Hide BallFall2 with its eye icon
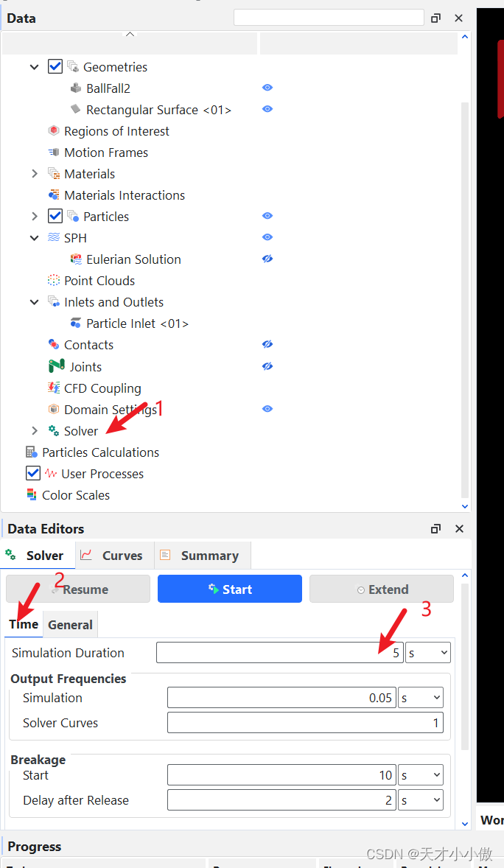 point(267,88)
